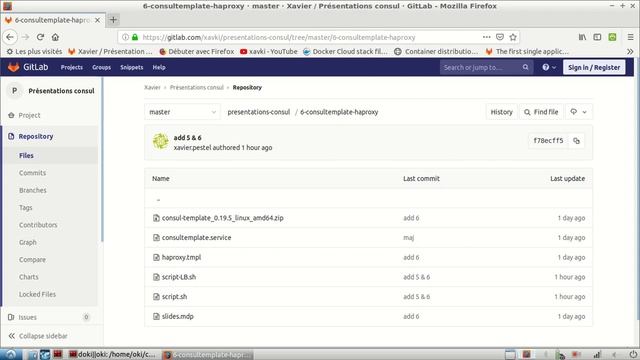This screenshot has height=360, width=640.
Task: Open Charts in the sidebar
Action: coord(29,277)
